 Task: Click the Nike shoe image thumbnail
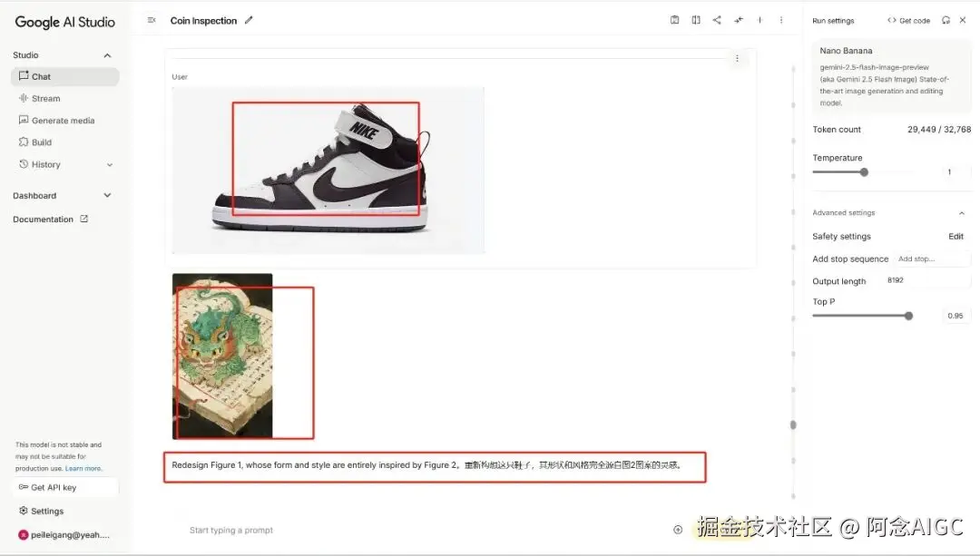328,171
